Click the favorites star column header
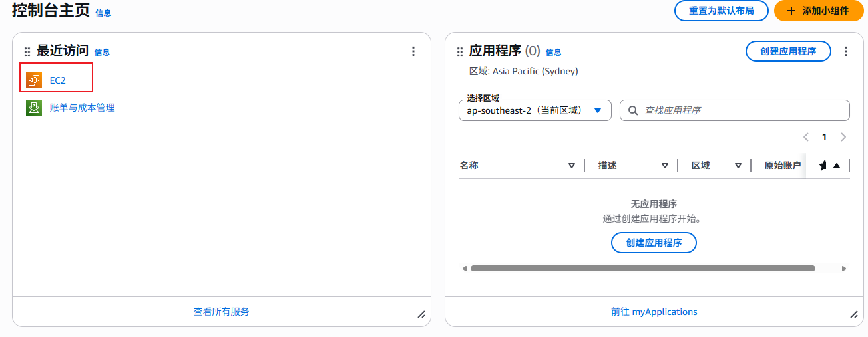Screen dimensions: 868x337 pyautogui.click(x=823, y=166)
